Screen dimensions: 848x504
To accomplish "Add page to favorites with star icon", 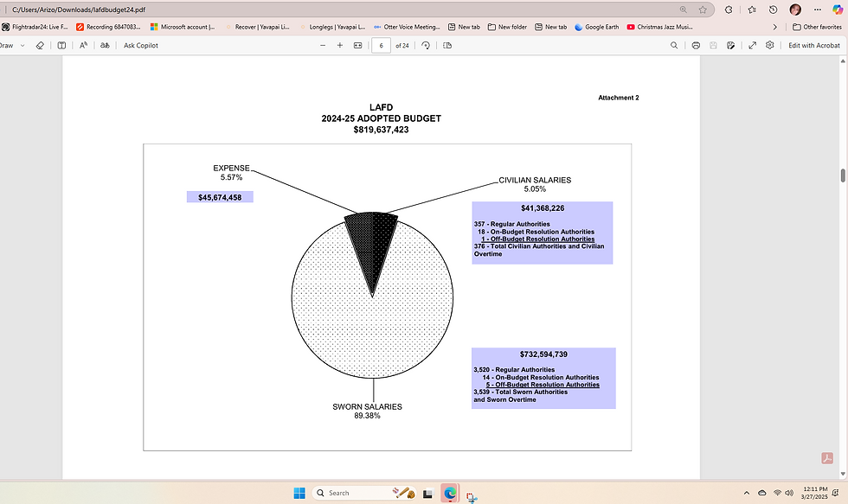I will pos(703,10).
